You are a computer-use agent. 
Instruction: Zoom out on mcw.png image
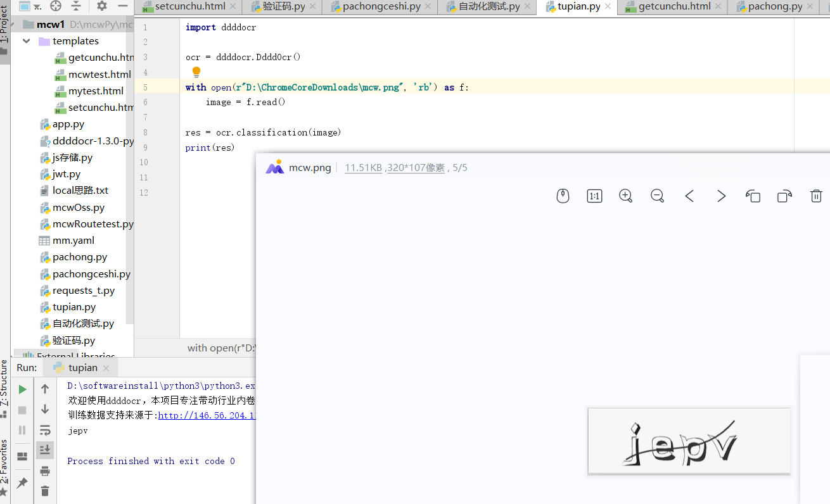658,196
